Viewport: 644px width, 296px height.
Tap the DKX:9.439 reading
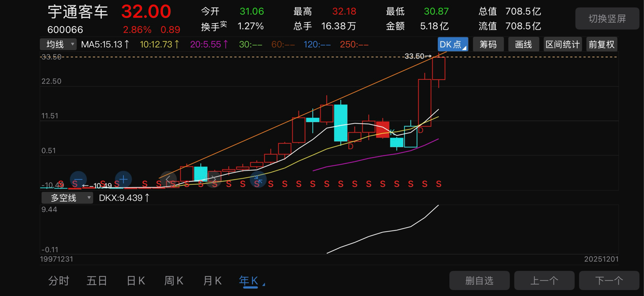click(124, 198)
